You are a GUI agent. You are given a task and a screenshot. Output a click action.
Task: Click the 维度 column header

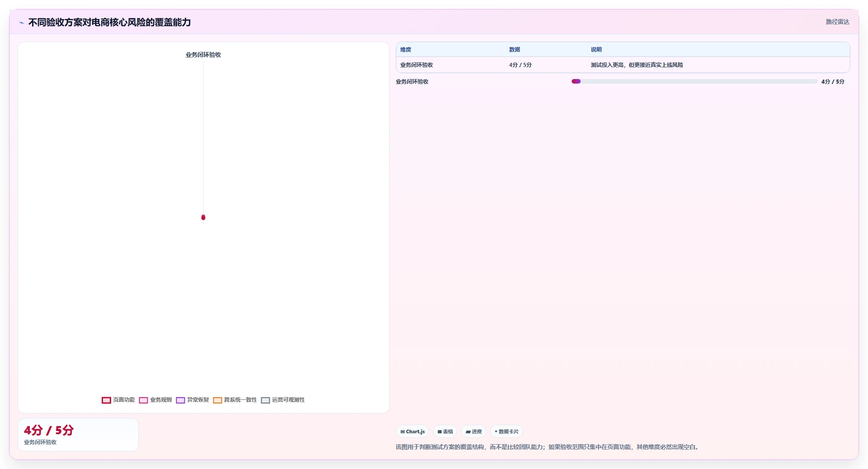pos(406,50)
